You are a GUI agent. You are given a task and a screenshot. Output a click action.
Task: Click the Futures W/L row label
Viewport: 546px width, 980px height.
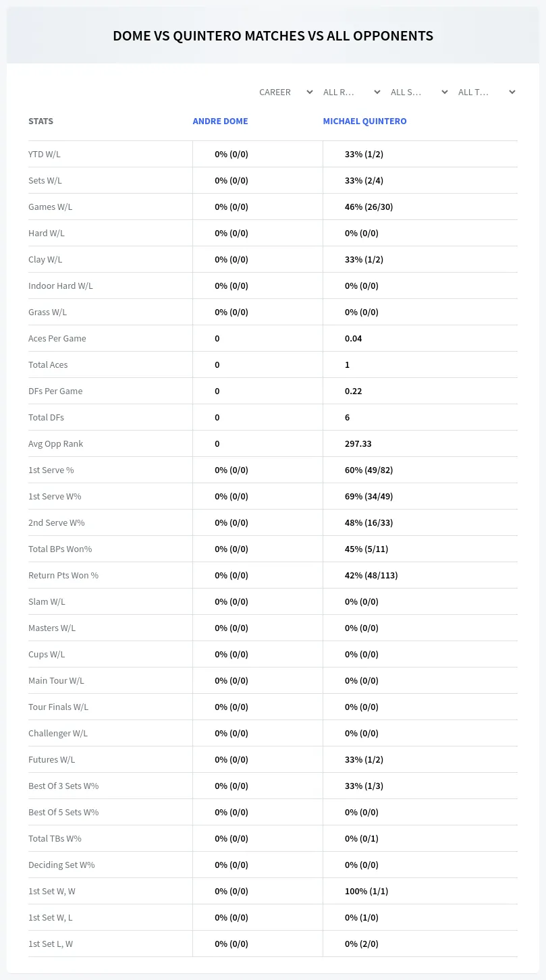52,760
